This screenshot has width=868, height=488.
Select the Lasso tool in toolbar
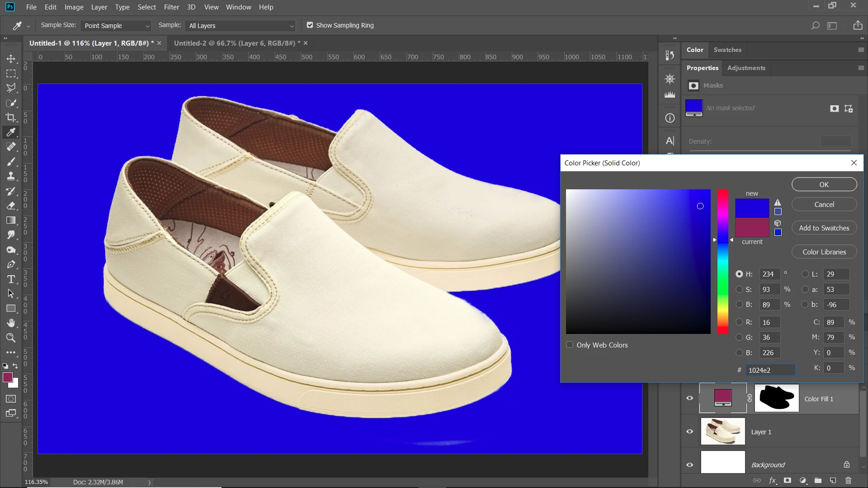[11, 88]
